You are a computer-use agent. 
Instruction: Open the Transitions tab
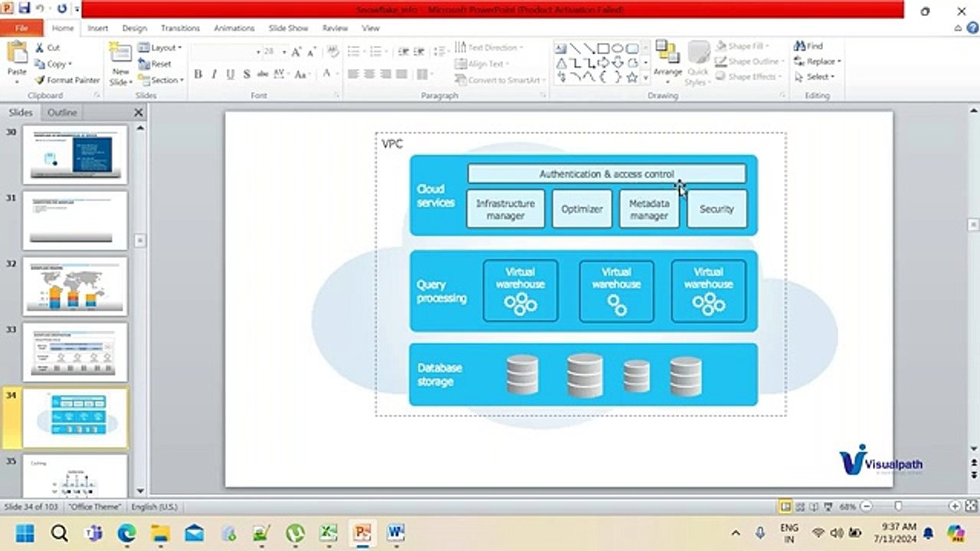(180, 28)
